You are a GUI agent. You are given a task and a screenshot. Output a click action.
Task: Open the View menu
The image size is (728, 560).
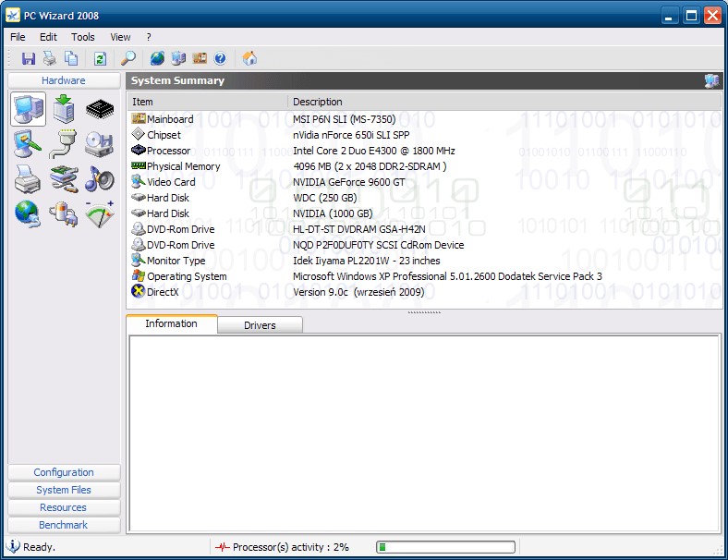click(120, 37)
